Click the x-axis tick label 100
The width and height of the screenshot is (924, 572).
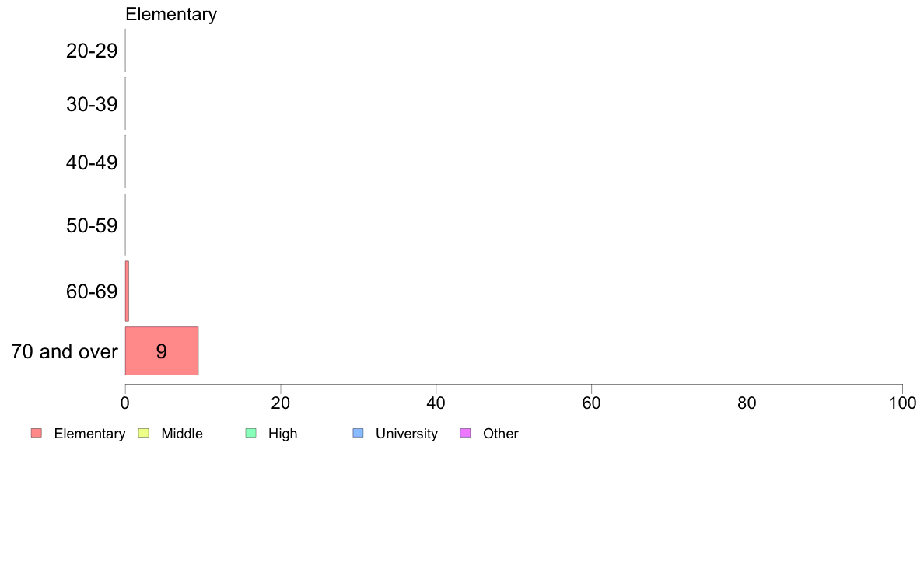click(902, 403)
